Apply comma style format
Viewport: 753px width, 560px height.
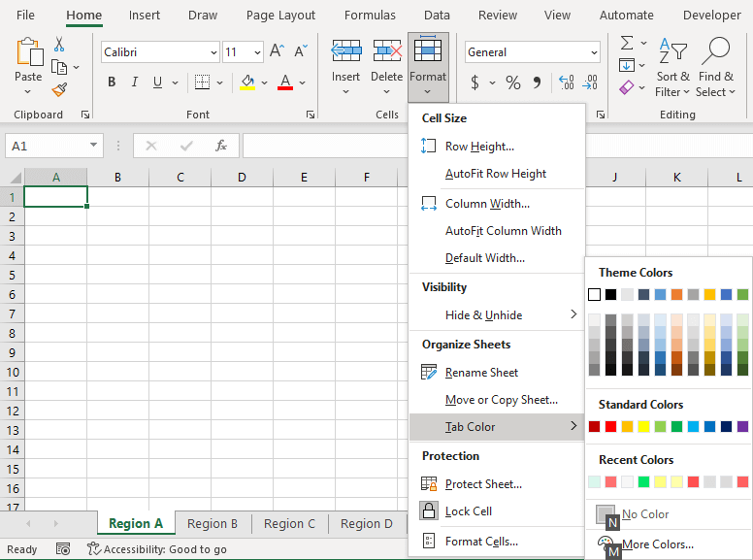(537, 82)
